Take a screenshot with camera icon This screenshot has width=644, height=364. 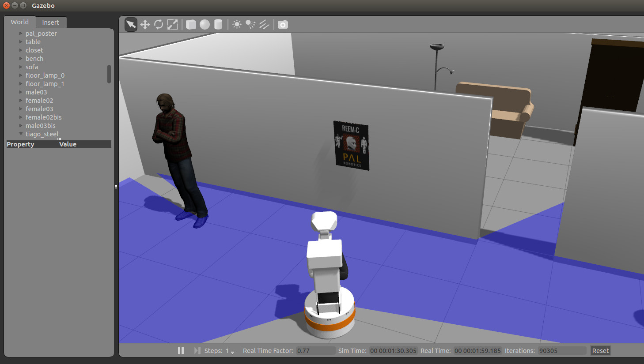(x=283, y=24)
